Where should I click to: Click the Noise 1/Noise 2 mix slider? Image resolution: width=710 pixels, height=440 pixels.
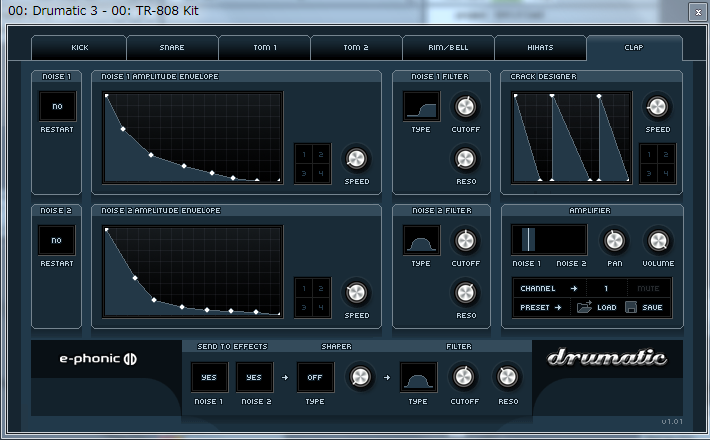coord(548,240)
